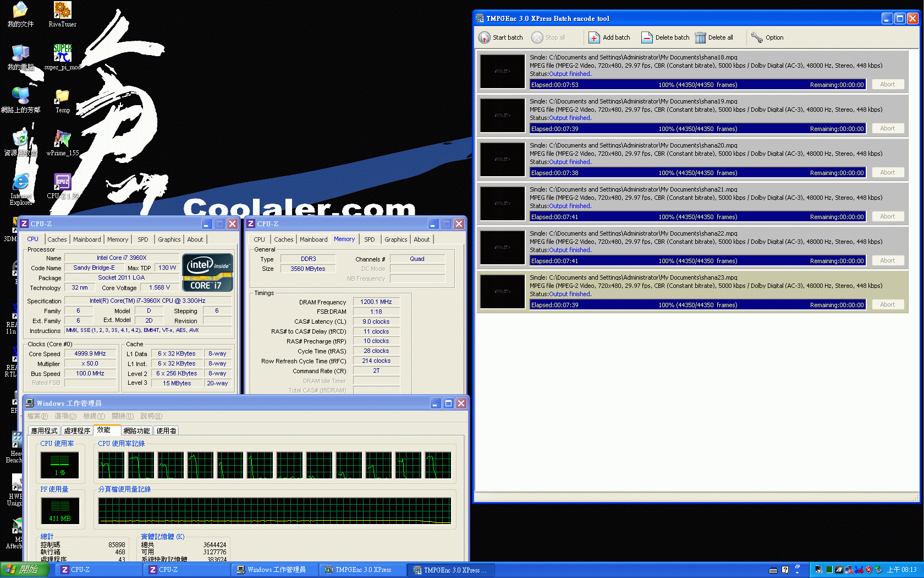
Task: Open Temp folder desktop icon
Action: click(x=62, y=101)
